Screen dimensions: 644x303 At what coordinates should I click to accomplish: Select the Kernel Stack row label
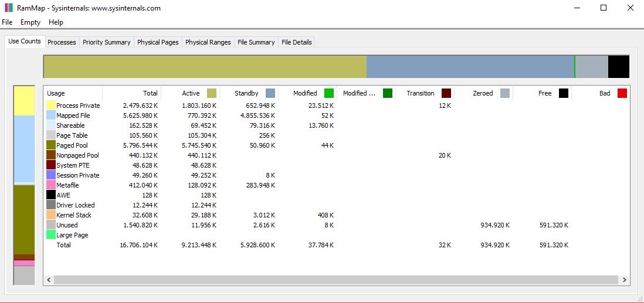74,215
